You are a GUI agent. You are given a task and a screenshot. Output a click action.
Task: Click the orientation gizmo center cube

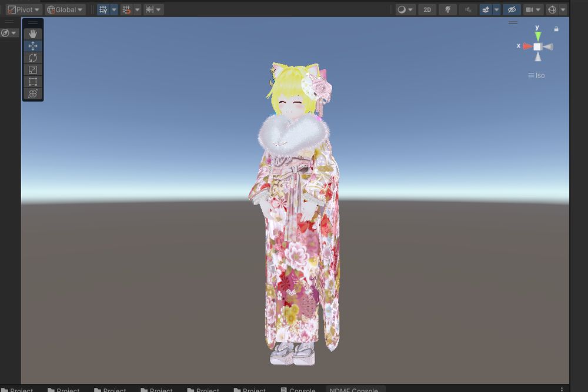coord(537,46)
